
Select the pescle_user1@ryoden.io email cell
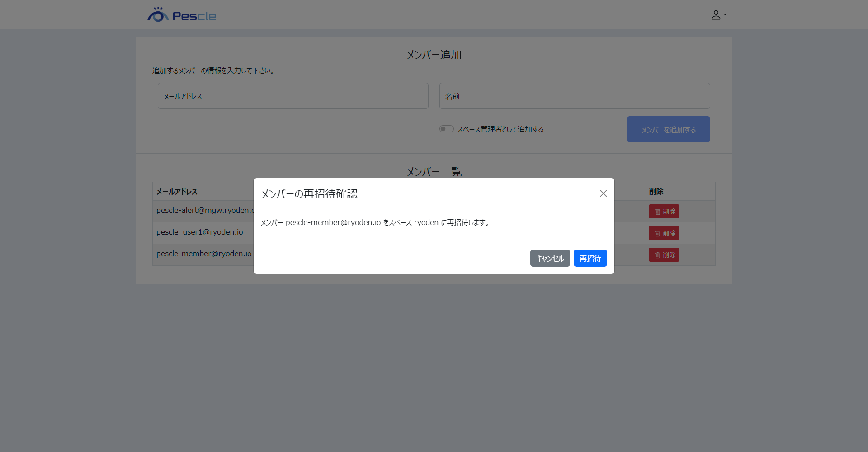[200, 232]
